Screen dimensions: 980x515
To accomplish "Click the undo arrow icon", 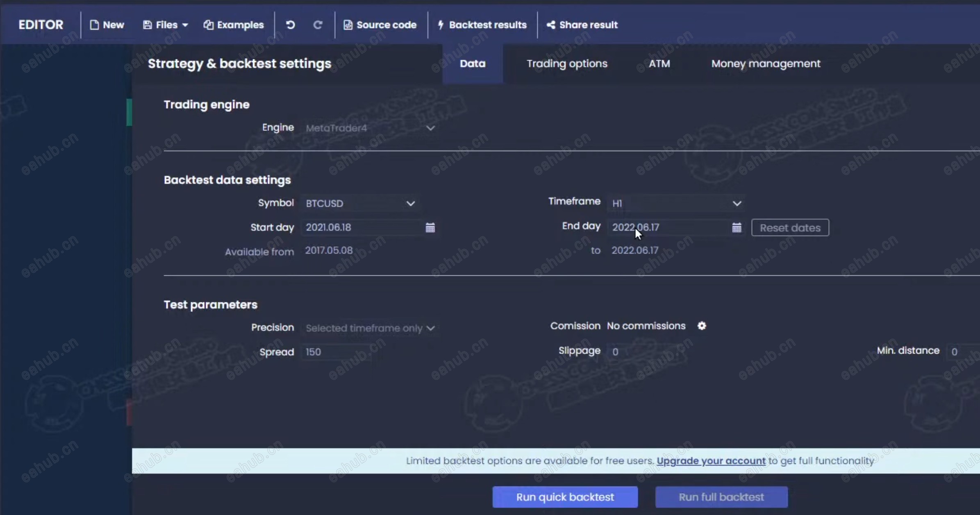I will click(290, 25).
